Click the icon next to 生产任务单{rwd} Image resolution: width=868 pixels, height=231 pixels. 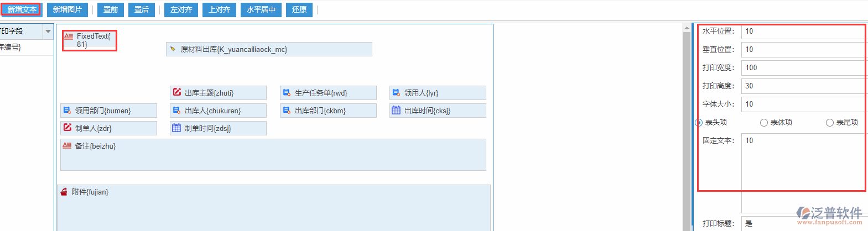pyautogui.click(x=287, y=92)
